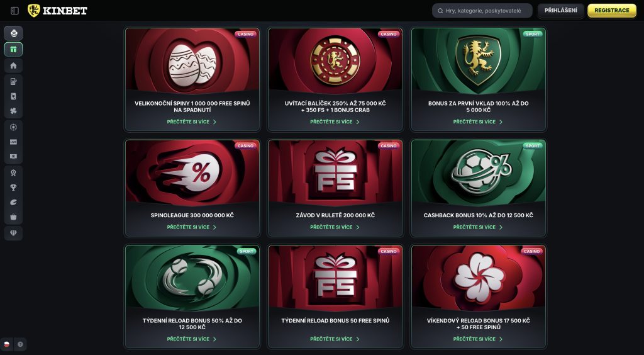The height and width of the screenshot is (355, 644).
Task: Open the soccer ball sports sidebar icon
Action: (x=13, y=127)
